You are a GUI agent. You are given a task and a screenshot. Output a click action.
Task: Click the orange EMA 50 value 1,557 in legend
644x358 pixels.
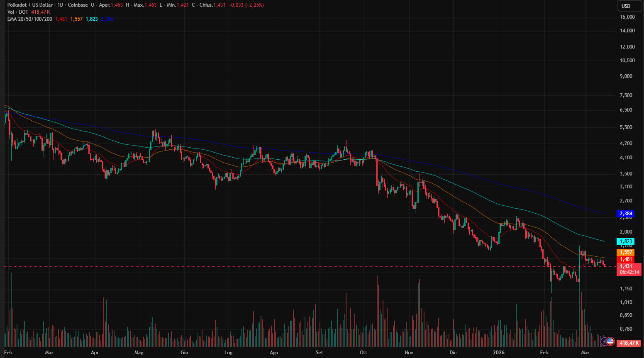click(76, 19)
